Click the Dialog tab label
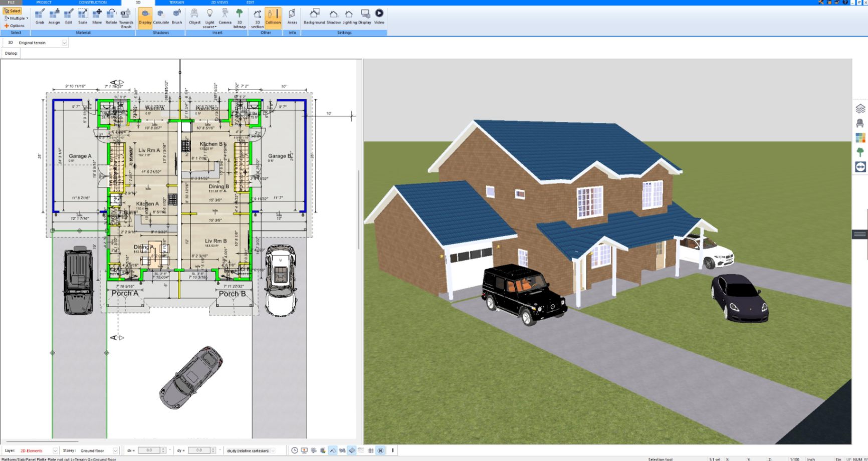Viewport: 868px width, 461px height. [x=11, y=53]
